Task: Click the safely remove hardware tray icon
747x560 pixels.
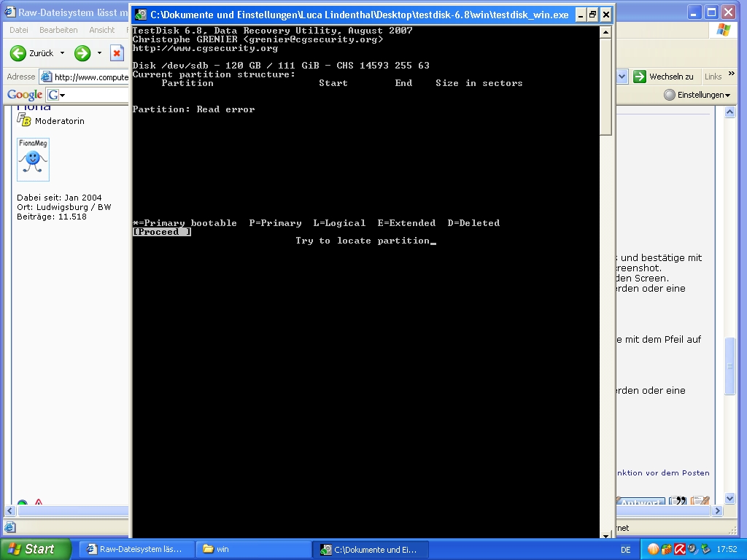Action: (x=705, y=550)
